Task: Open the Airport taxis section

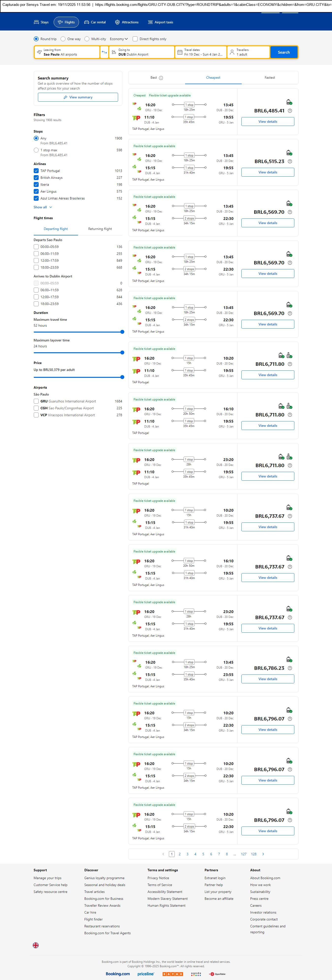Action: 160,22
